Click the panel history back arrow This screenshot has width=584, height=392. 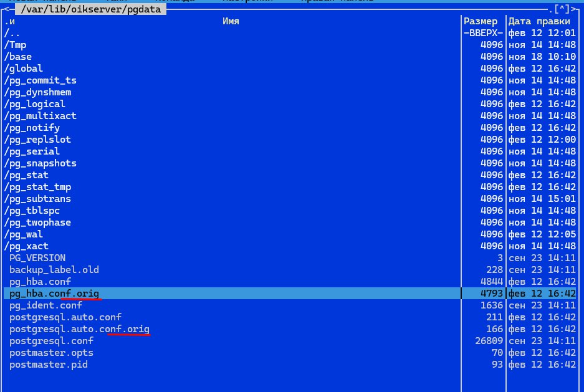click(6, 9)
